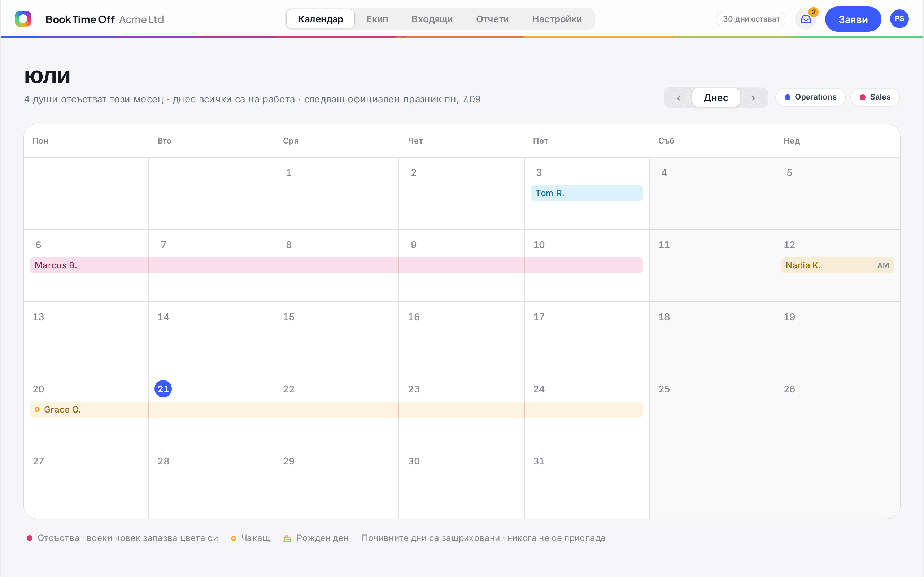Click the Заяви request button
Image resolution: width=924 pixels, height=577 pixels.
[x=853, y=19]
